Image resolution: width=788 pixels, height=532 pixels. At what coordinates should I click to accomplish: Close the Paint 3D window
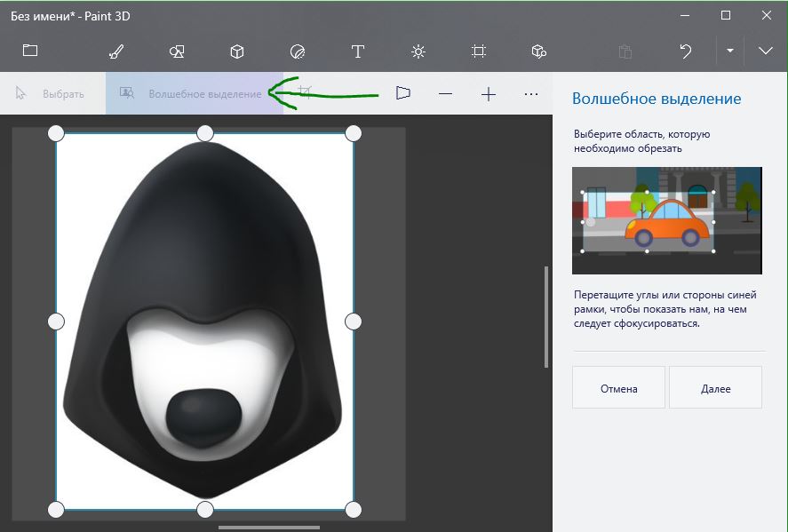coord(767,16)
